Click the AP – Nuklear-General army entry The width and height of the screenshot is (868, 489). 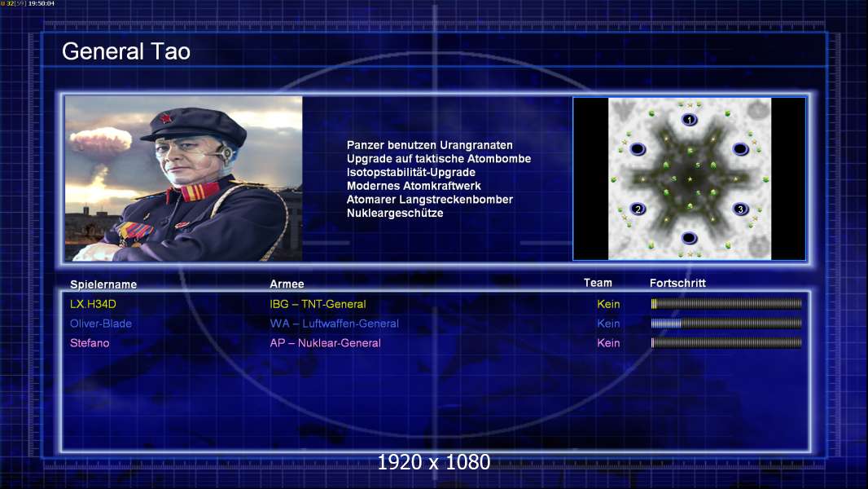pos(326,343)
